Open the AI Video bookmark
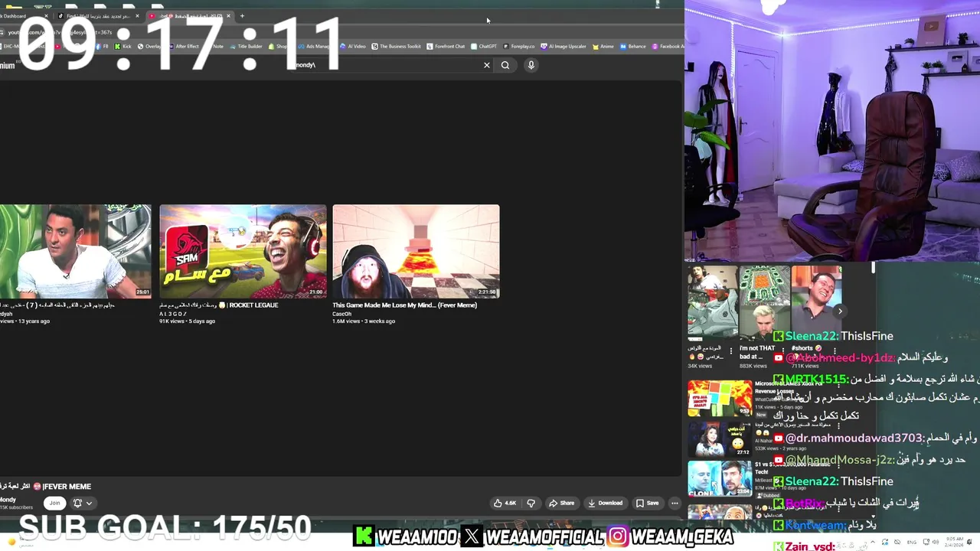 (353, 46)
